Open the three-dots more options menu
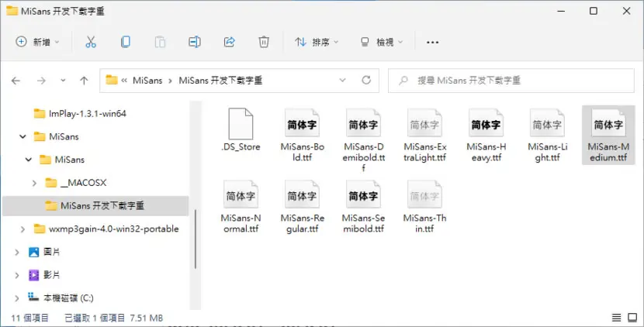The width and height of the screenshot is (644, 327). [x=432, y=42]
